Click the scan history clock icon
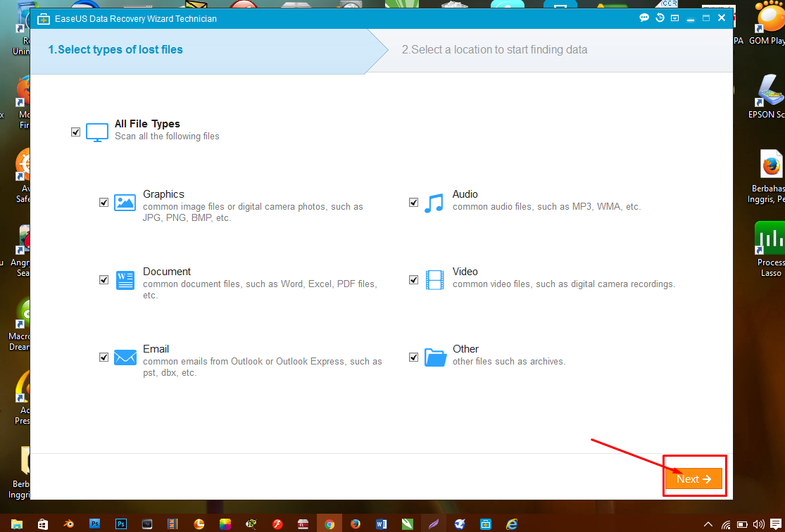The image size is (785, 532). (x=660, y=18)
